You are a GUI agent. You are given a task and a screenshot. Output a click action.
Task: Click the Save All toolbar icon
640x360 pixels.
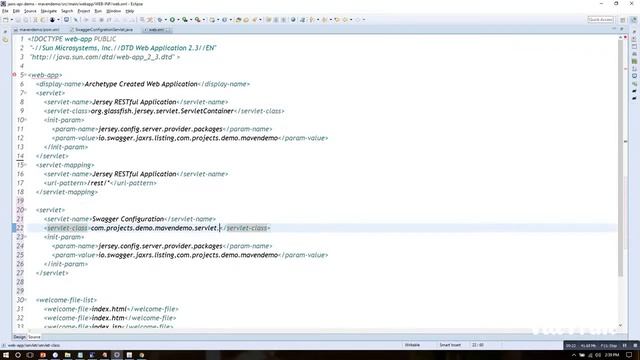point(26,20)
